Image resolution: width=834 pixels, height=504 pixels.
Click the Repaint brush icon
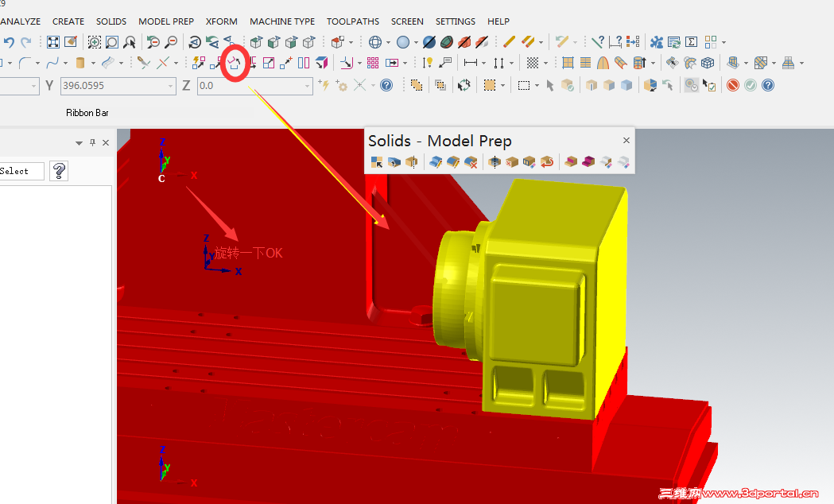coord(71,42)
